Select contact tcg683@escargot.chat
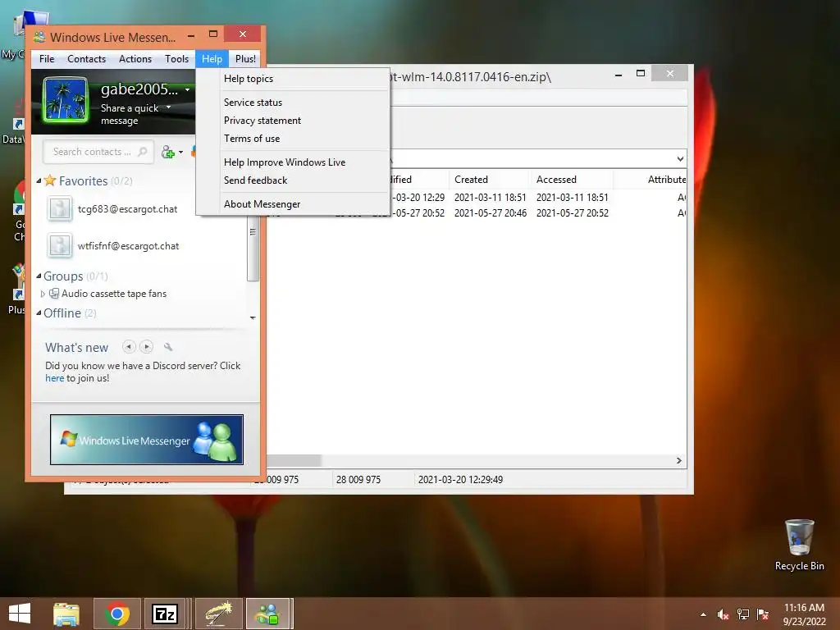The width and height of the screenshot is (840, 630). coord(127,209)
